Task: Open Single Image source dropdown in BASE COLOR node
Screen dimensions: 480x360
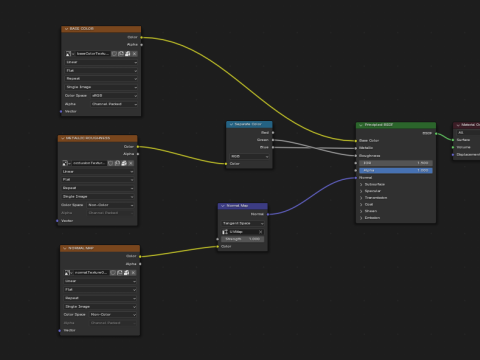Action: [x=101, y=87]
